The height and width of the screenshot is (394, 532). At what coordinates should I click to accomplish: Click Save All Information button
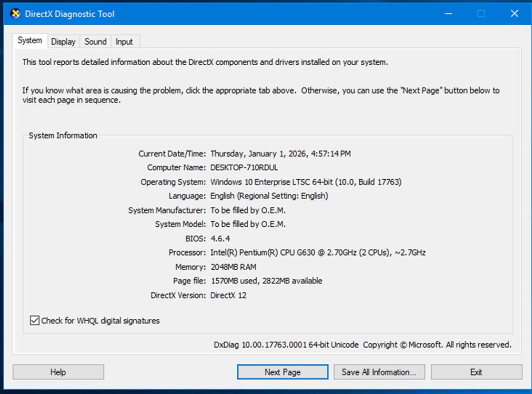(x=379, y=372)
